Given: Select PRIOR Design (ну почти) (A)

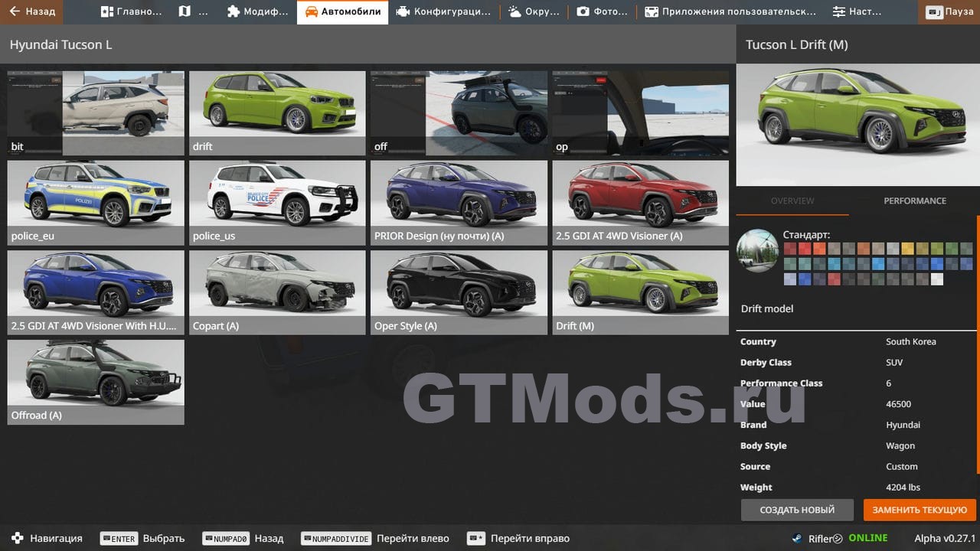Looking at the screenshot, I should tap(459, 203).
